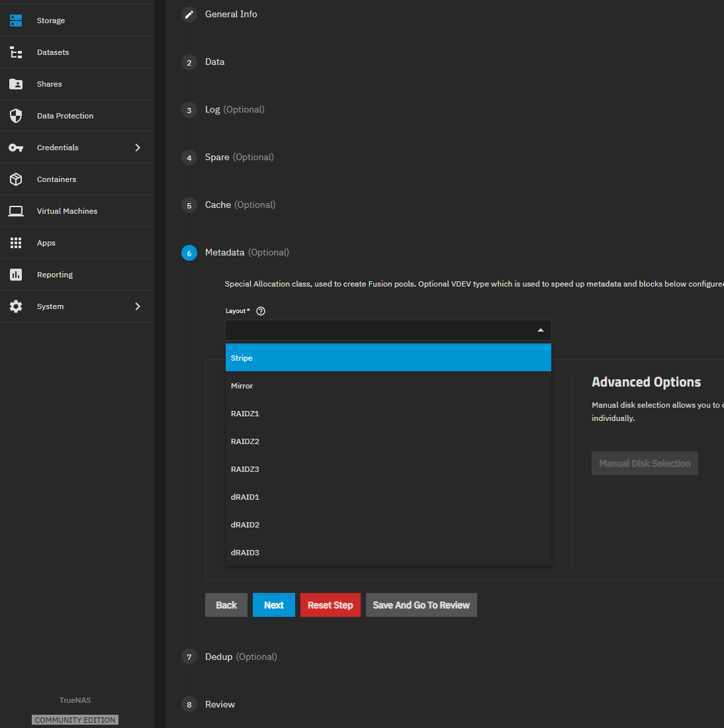This screenshot has height=728, width=724.
Task: Select Mirror layout option
Action: pos(388,386)
